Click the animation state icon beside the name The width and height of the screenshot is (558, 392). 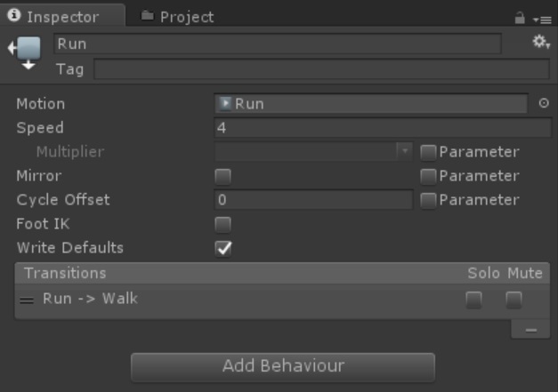pos(25,52)
